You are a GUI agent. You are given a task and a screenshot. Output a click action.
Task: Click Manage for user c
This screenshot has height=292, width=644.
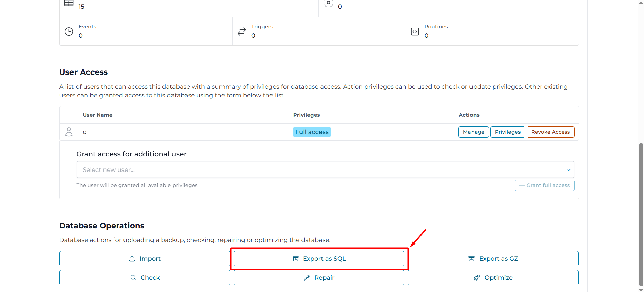click(x=474, y=132)
